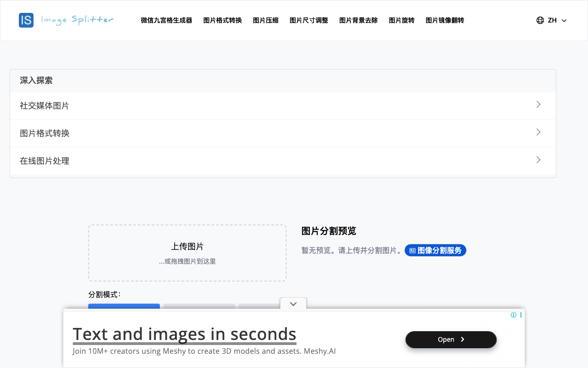Viewport: 588px width, 368px height.
Task: Open 图片背景去除 tool
Action: (x=358, y=20)
